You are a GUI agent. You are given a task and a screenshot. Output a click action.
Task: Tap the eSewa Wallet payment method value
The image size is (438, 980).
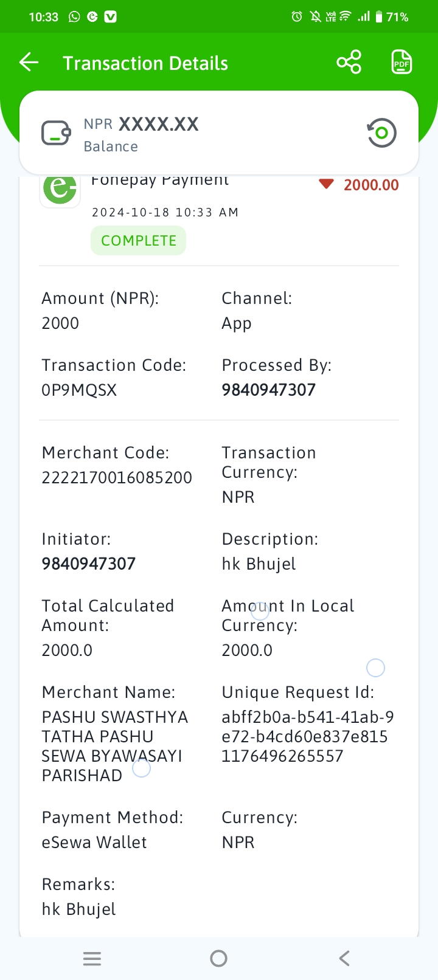94,842
